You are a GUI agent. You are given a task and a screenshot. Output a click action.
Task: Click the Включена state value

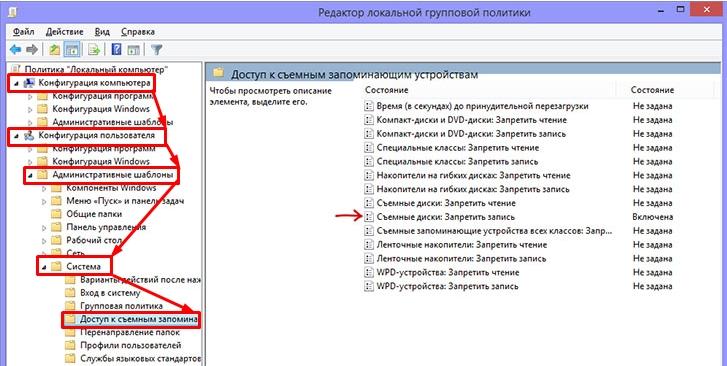point(652,217)
